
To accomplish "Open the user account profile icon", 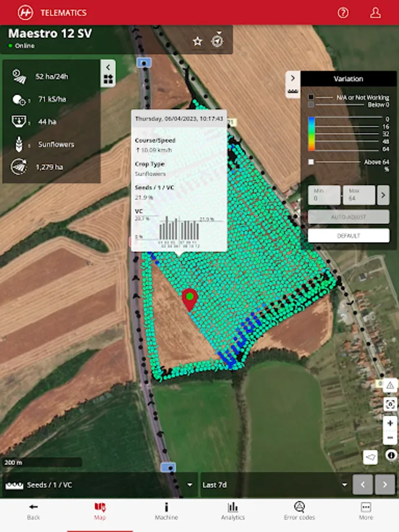I will pyautogui.click(x=375, y=13).
